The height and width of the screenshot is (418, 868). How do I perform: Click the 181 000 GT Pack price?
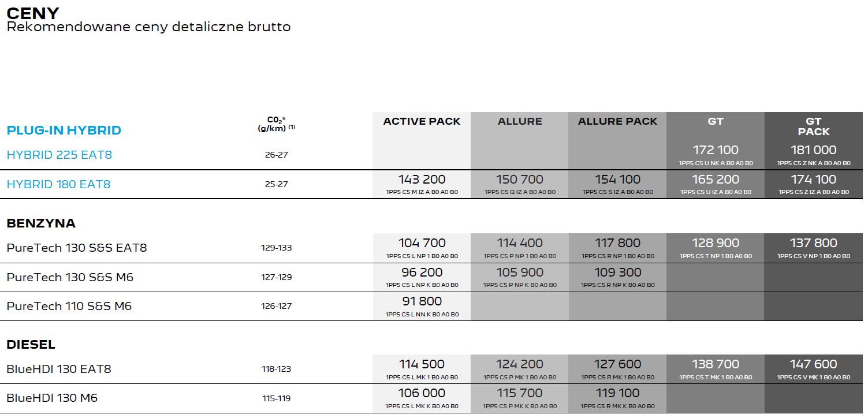pyautogui.click(x=814, y=150)
